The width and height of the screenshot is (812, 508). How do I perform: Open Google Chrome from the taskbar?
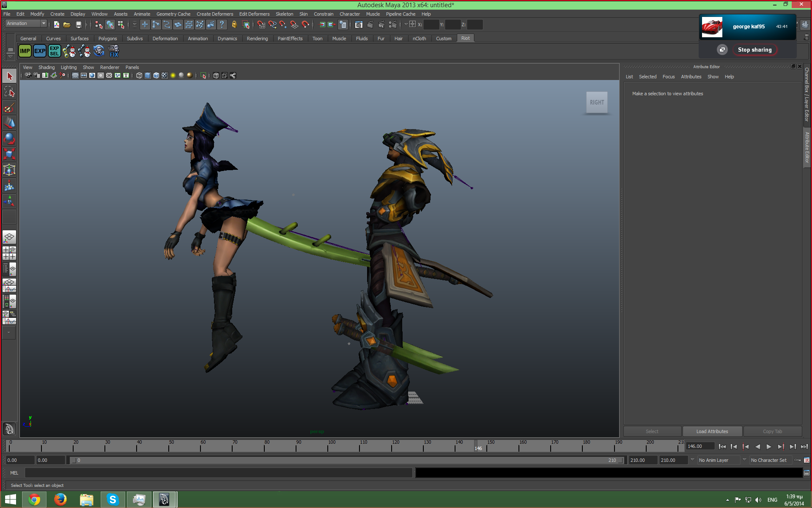coord(34,500)
